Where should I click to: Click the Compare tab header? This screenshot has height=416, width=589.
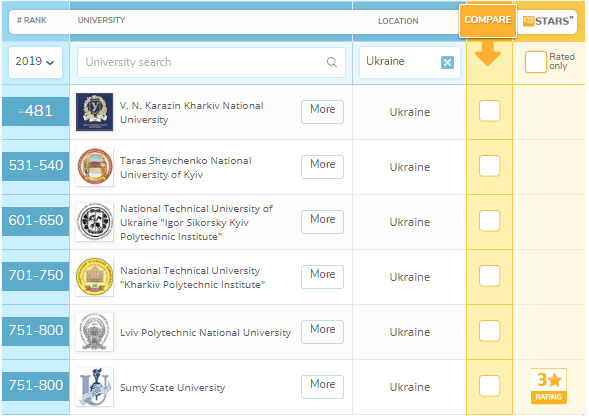coord(488,20)
